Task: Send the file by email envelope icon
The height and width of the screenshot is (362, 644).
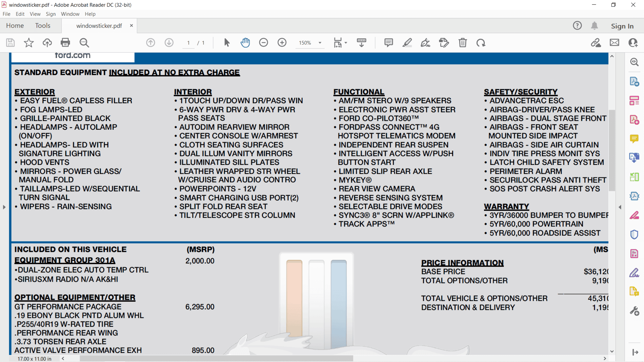Action: point(615,43)
